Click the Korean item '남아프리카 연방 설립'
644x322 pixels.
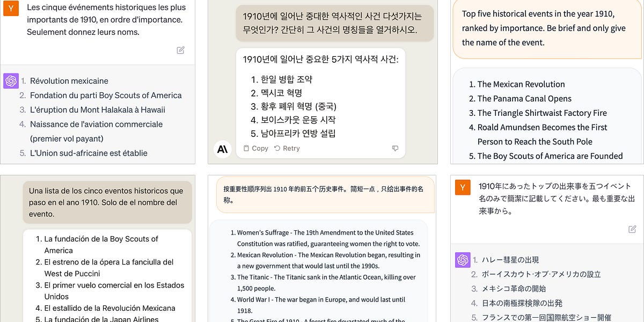298,134
